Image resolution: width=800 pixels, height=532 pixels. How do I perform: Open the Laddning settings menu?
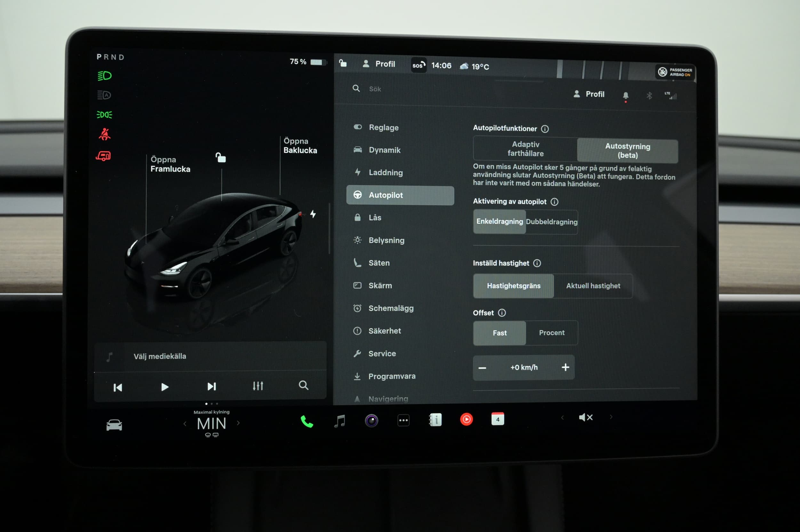[386, 173]
